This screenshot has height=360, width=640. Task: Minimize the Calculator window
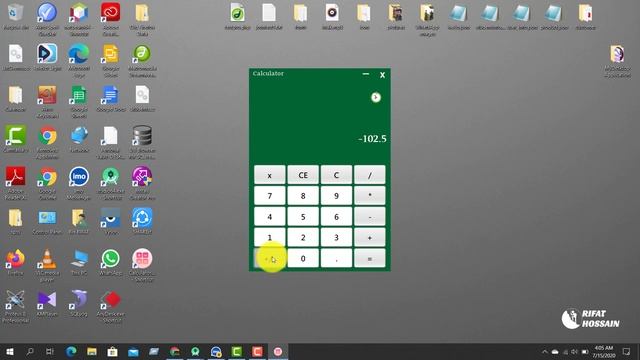(x=366, y=74)
